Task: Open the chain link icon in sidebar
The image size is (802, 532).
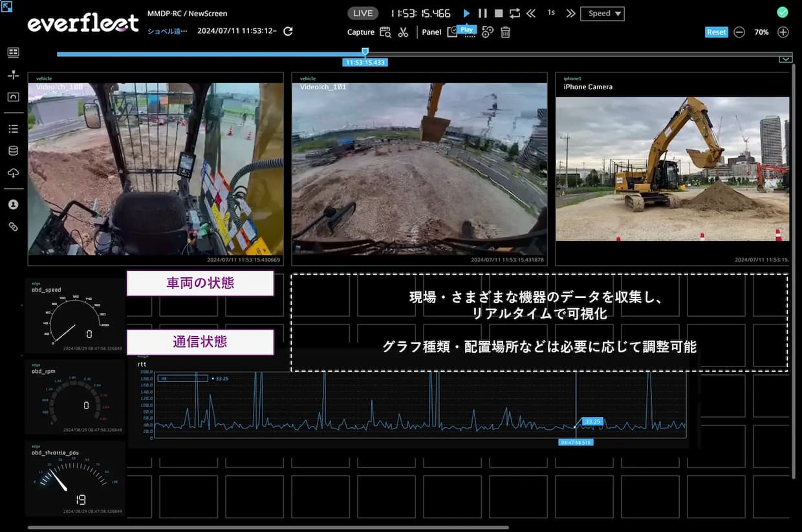Action: click(x=13, y=226)
